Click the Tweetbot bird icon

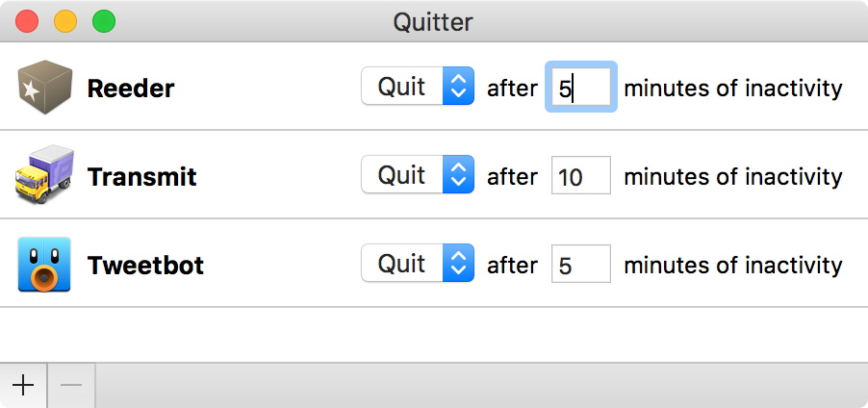[44, 264]
